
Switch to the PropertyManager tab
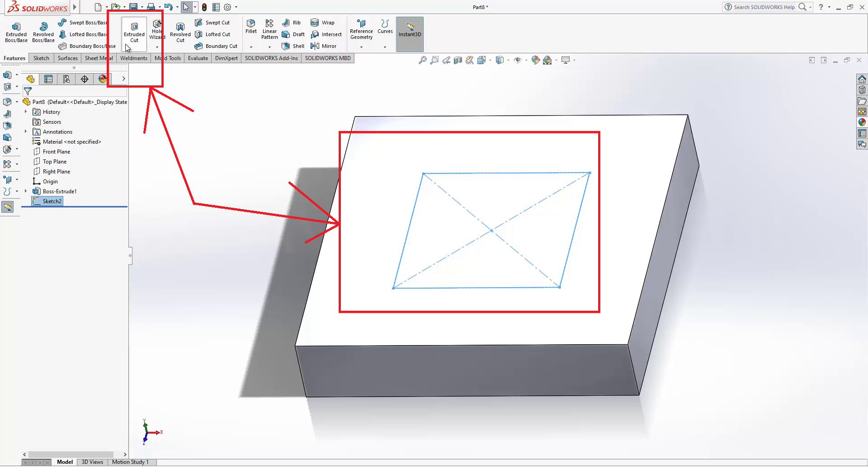tap(48, 79)
